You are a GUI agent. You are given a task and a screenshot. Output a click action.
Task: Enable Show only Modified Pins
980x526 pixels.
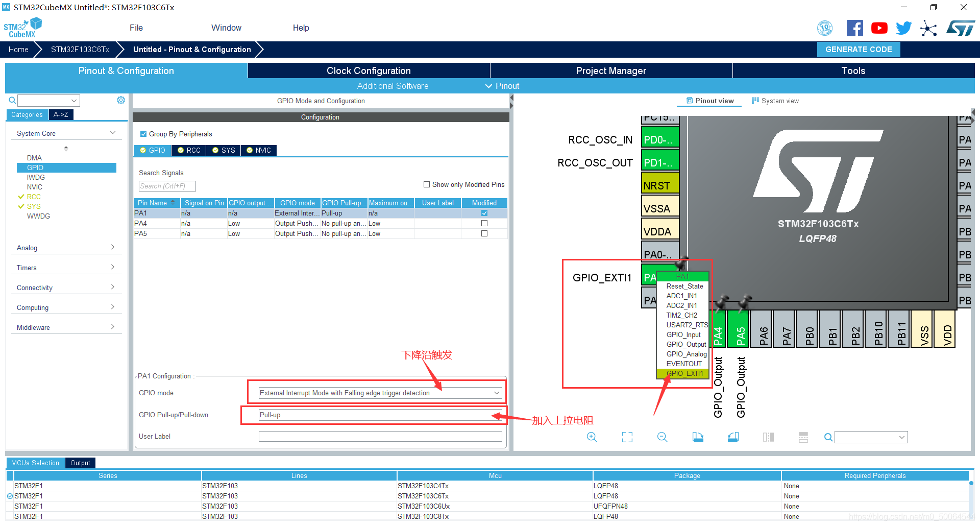tap(427, 184)
